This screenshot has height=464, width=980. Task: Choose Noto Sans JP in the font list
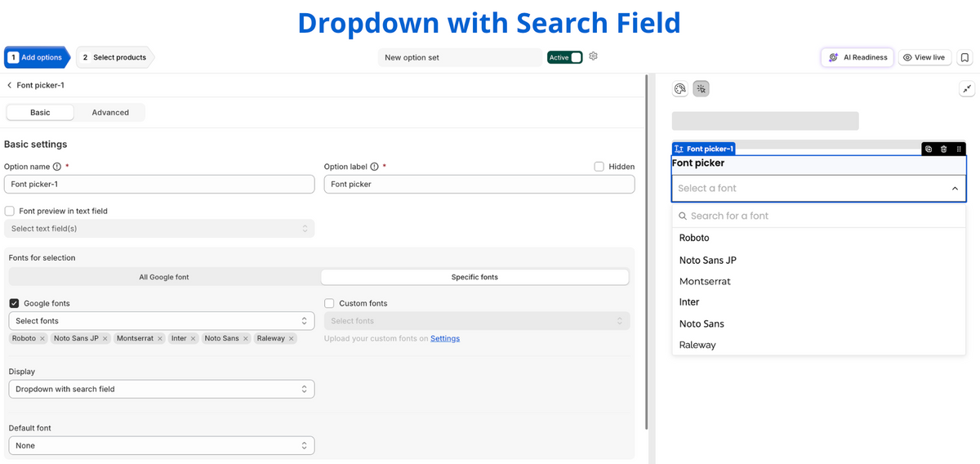819,260
